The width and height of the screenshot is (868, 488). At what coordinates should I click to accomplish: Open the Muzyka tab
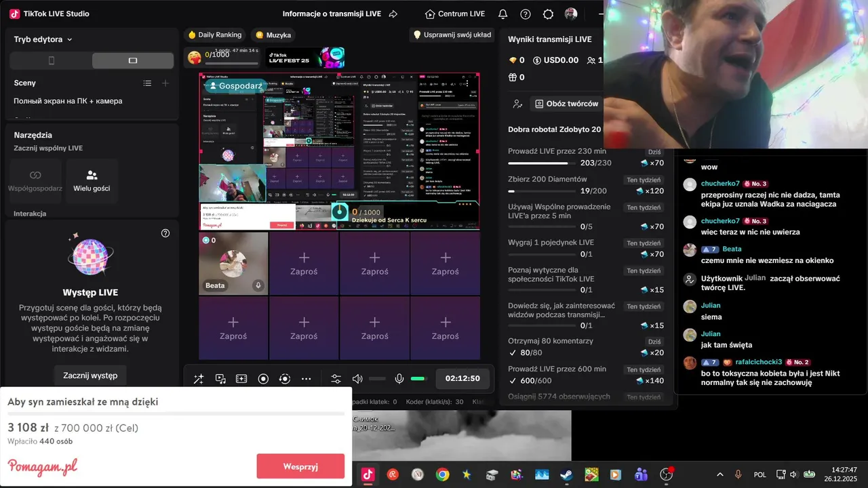273,35
